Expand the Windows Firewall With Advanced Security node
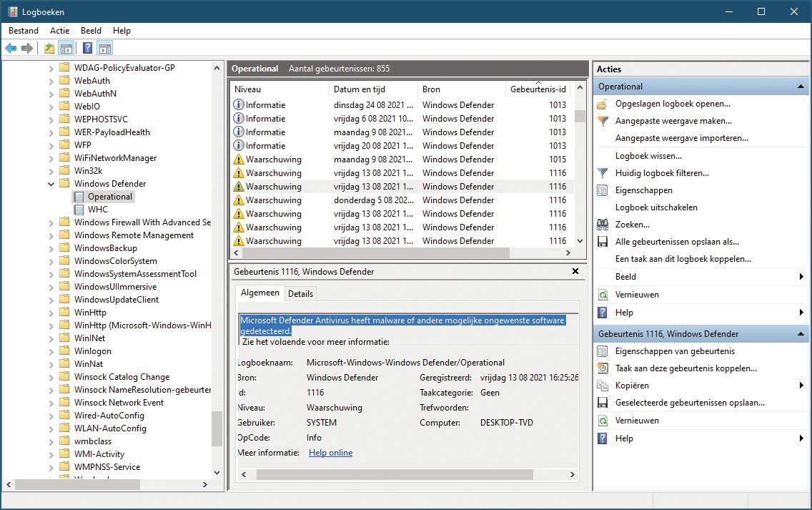 coord(51,223)
